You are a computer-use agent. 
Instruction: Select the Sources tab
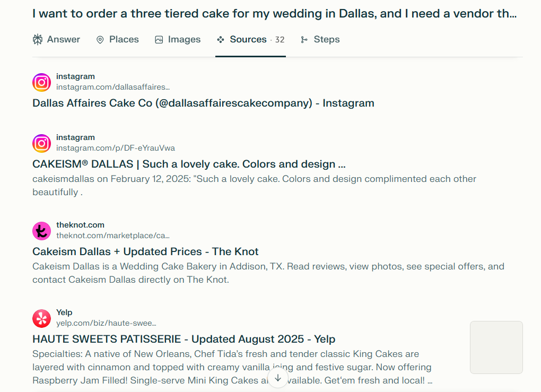pyautogui.click(x=250, y=40)
